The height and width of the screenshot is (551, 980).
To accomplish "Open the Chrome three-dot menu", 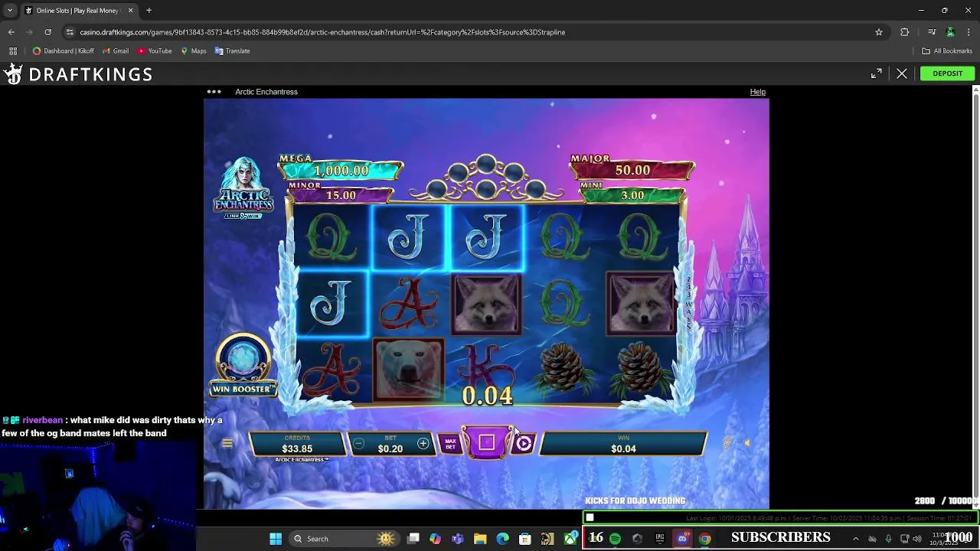I will click(969, 32).
